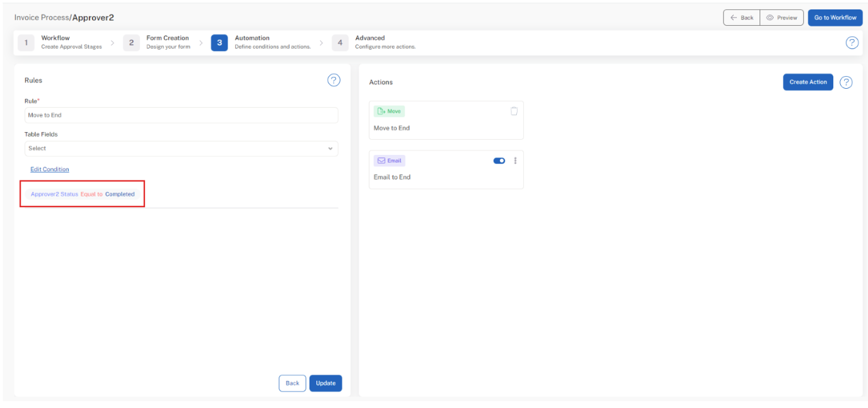The width and height of the screenshot is (868, 408).
Task: Delete the Move to End action
Action: [x=514, y=111]
